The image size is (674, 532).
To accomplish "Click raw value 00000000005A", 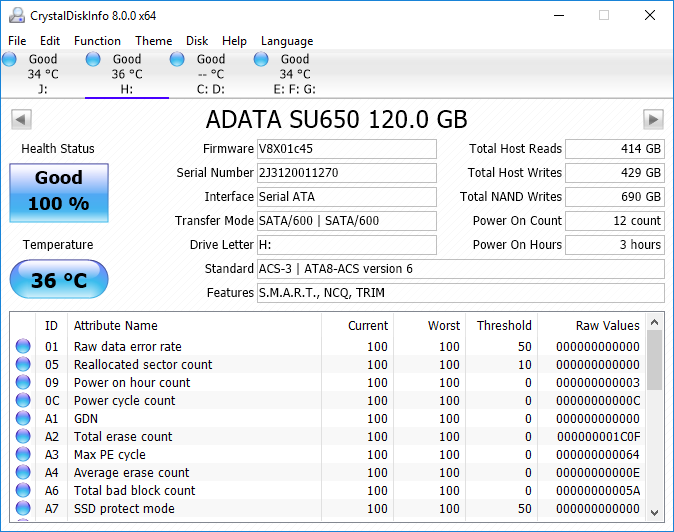I will tap(598, 491).
